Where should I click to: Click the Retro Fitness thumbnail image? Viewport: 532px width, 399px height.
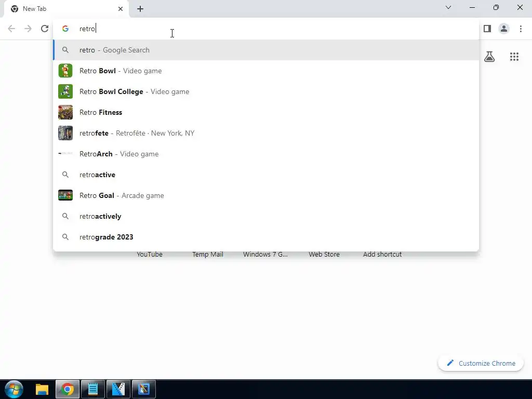tap(65, 112)
